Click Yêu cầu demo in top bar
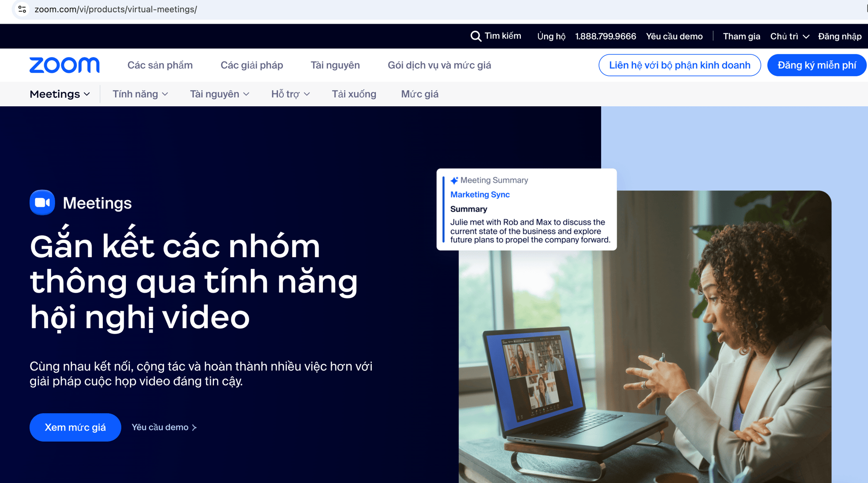 (674, 36)
